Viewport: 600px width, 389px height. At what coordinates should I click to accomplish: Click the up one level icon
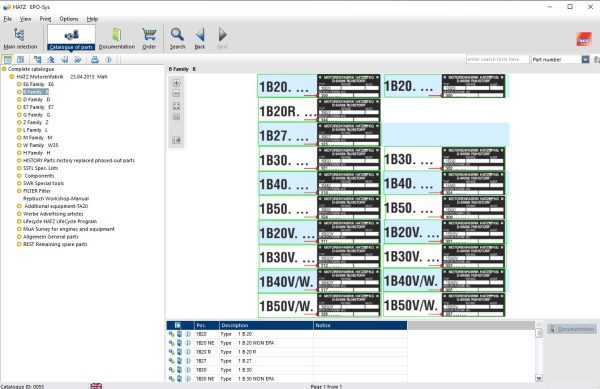tap(51, 60)
